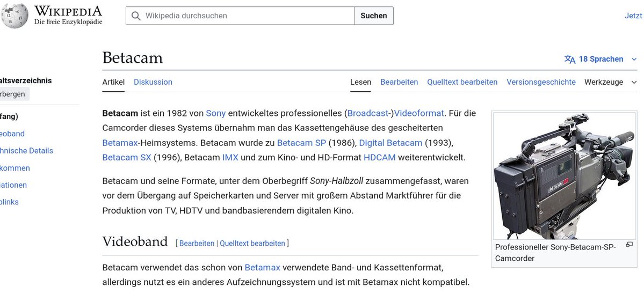Click the language translation icon

570,59
